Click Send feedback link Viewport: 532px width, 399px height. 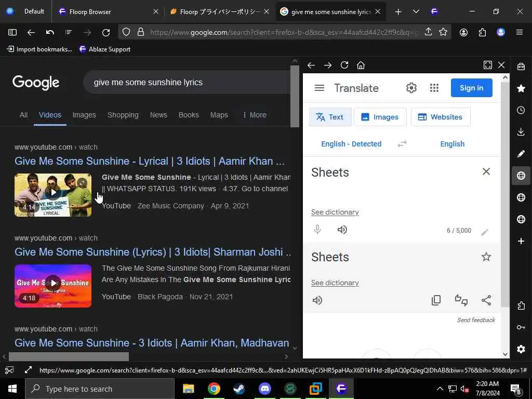[476, 320]
